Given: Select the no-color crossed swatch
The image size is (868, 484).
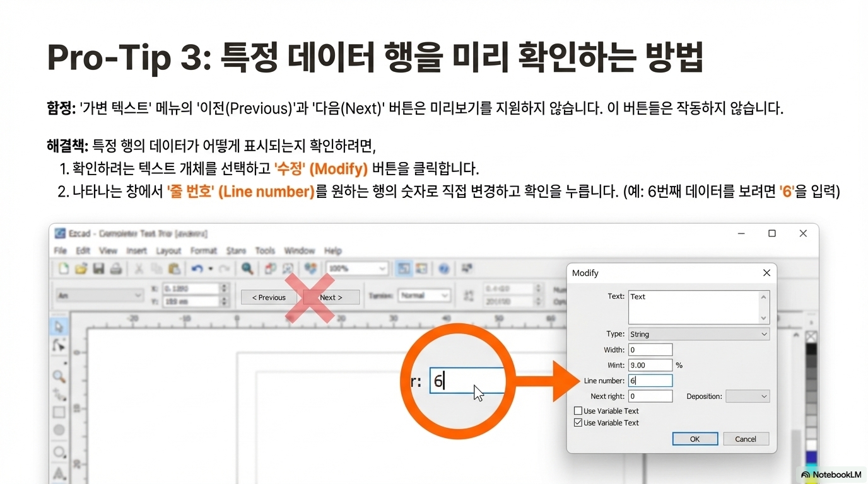Looking at the screenshot, I should [811, 337].
